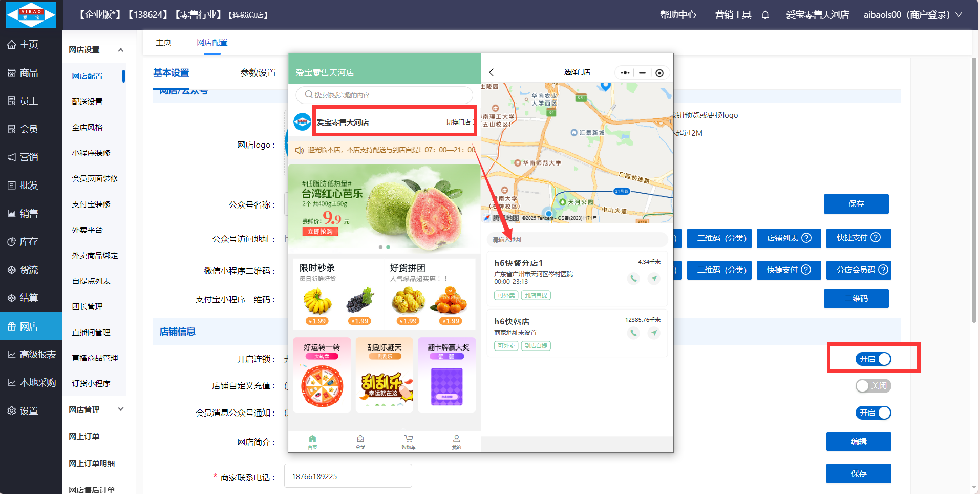The image size is (980, 494).
Task: Toggle 会员消息公众号通知 switch off
Action: coord(873,413)
